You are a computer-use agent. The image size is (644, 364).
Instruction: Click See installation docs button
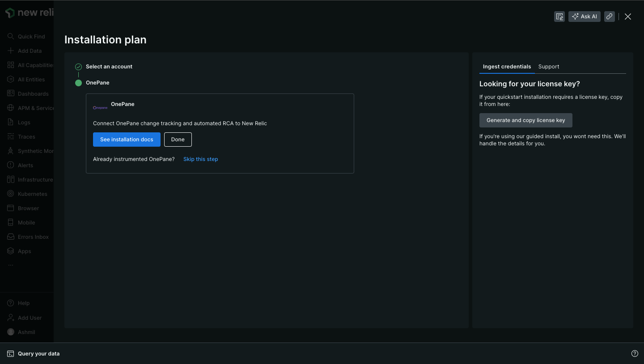(127, 140)
